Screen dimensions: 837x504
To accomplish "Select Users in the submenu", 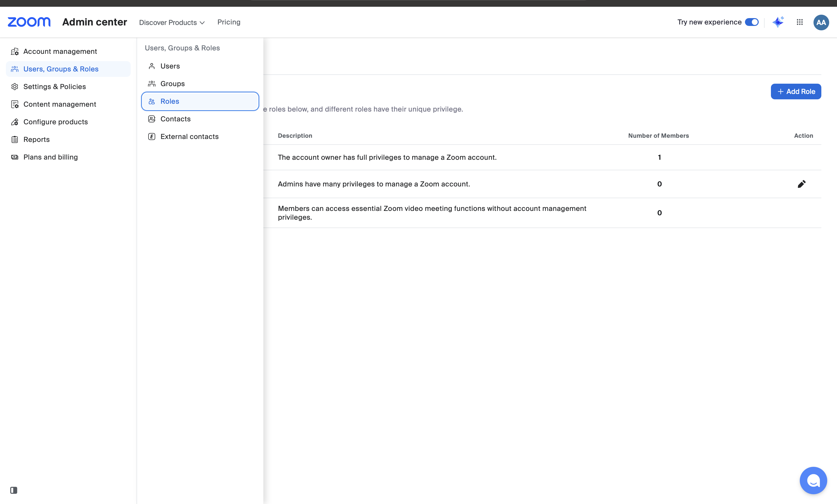I will pyautogui.click(x=170, y=66).
